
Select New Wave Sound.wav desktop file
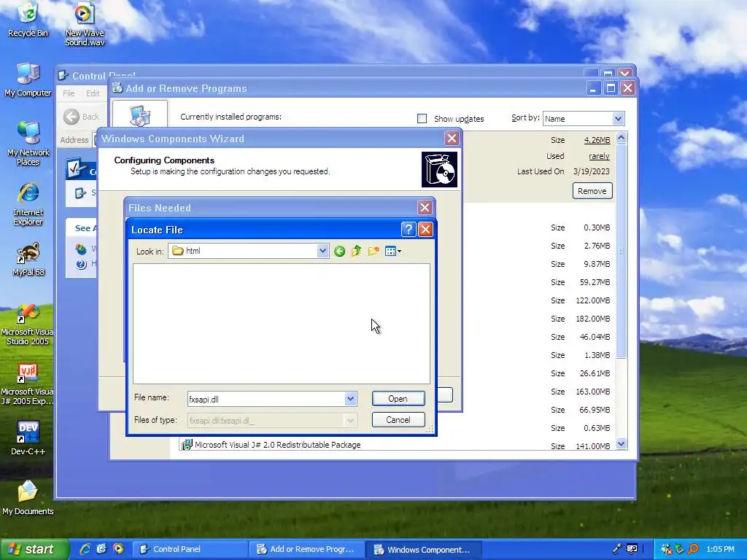coord(85,24)
